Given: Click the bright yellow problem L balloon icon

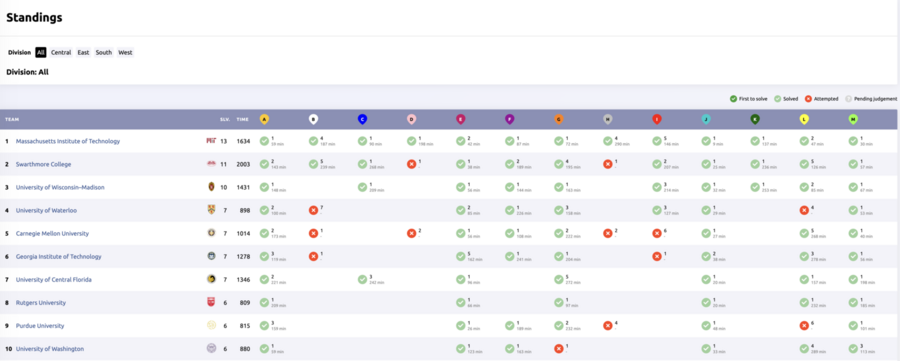Looking at the screenshot, I should pos(804,119).
